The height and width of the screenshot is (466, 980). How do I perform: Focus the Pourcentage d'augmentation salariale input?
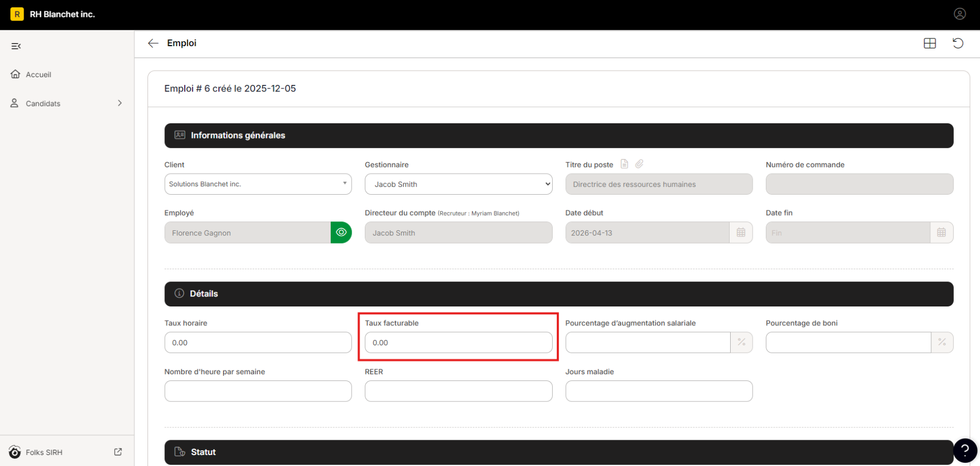[648, 342]
